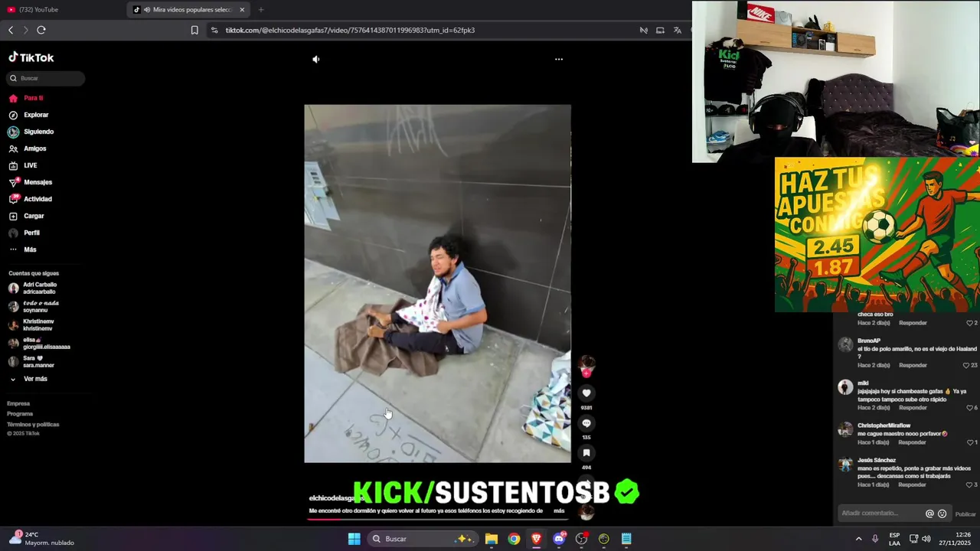Switch to the YouTube browser tab
Screen dimensions: 980x551
pyautogui.click(x=61, y=9)
